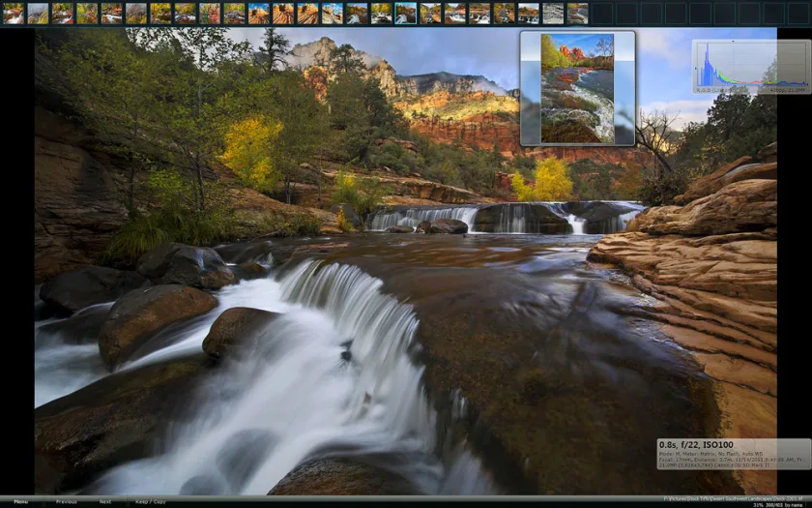Select the thumbnail right after the highlighted one
Viewport: 812px width, 508px height.
pos(430,14)
